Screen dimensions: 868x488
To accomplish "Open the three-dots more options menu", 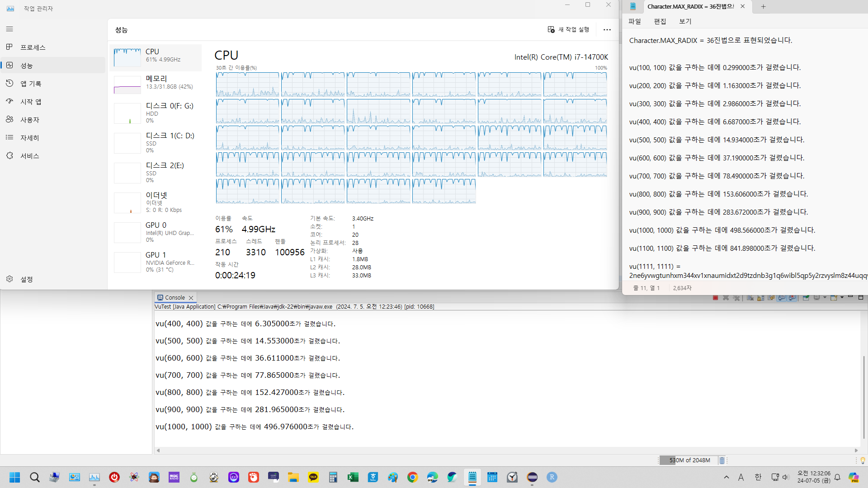I will (607, 29).
